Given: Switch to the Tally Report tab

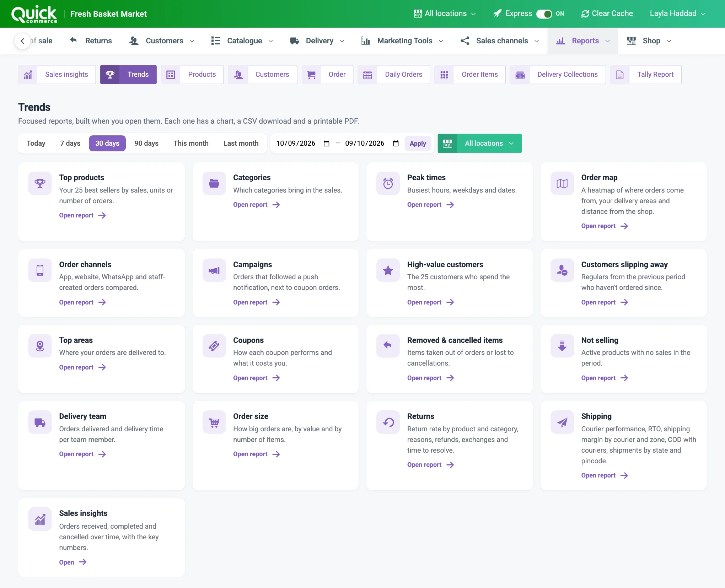Looking at the screenshot, I should tap(646, 75).
